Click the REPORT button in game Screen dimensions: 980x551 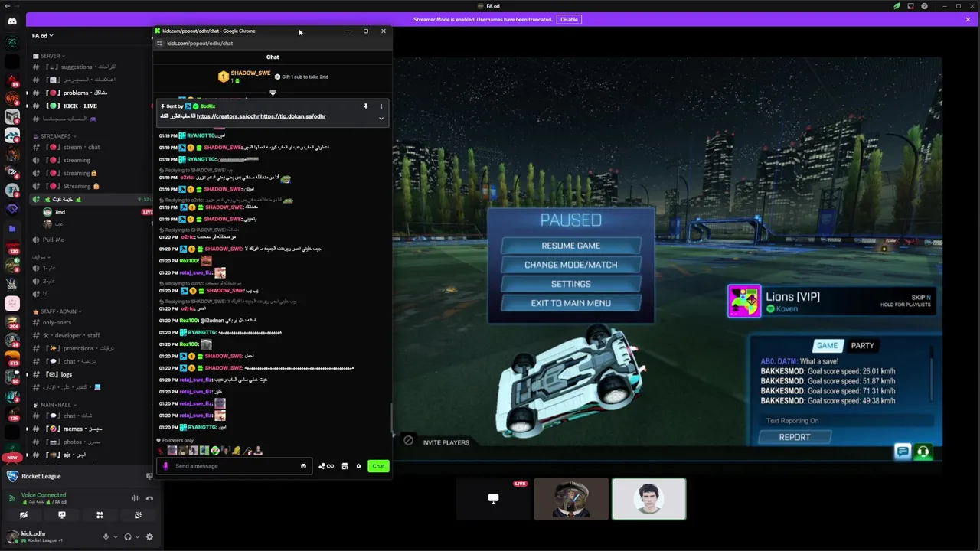794,437
